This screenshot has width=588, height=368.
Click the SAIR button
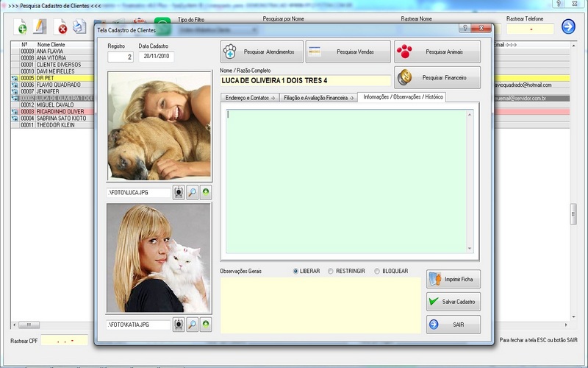coord(453,325)
